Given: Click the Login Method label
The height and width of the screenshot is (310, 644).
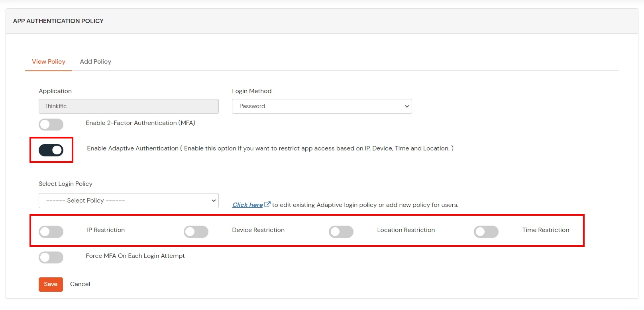Looking at the screenshot, I should point(252,91).
